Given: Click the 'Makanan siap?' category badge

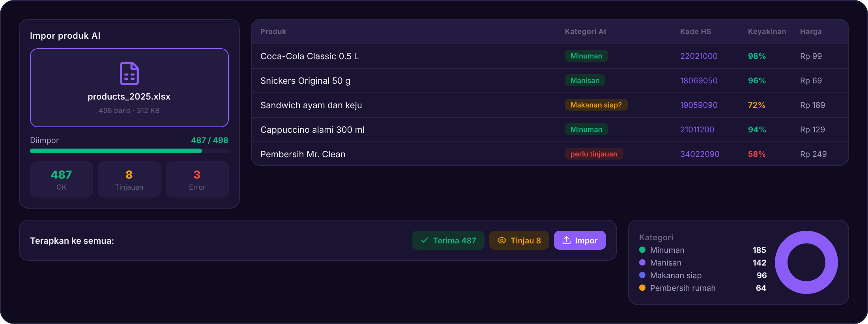Looking at the screenshot, I should click(596, 105).
